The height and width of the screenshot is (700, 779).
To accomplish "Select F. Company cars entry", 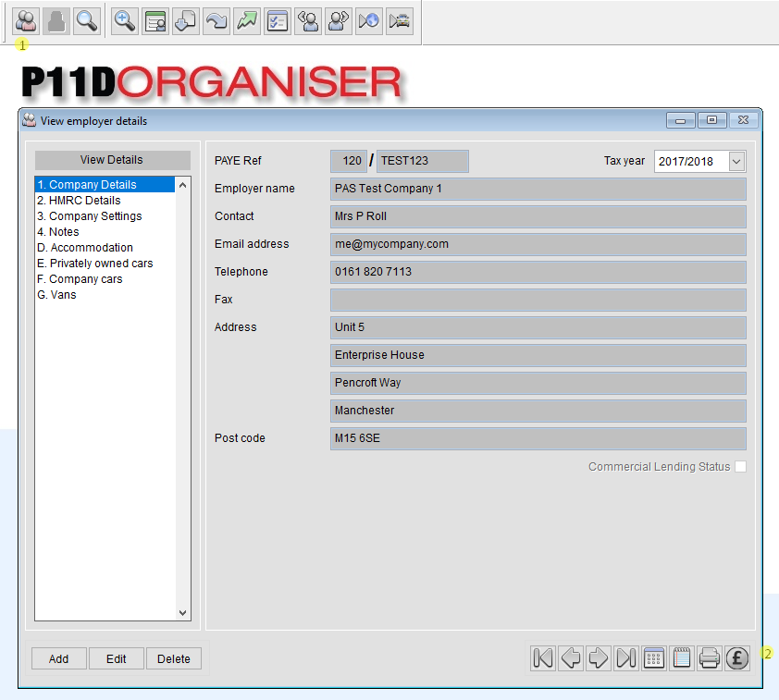I will click(105, 279).
